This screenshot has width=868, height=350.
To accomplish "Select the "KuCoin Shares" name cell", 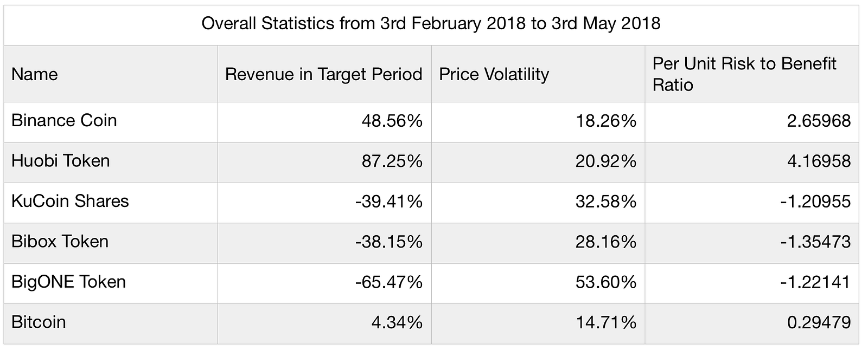I will [x=70, y=201].
